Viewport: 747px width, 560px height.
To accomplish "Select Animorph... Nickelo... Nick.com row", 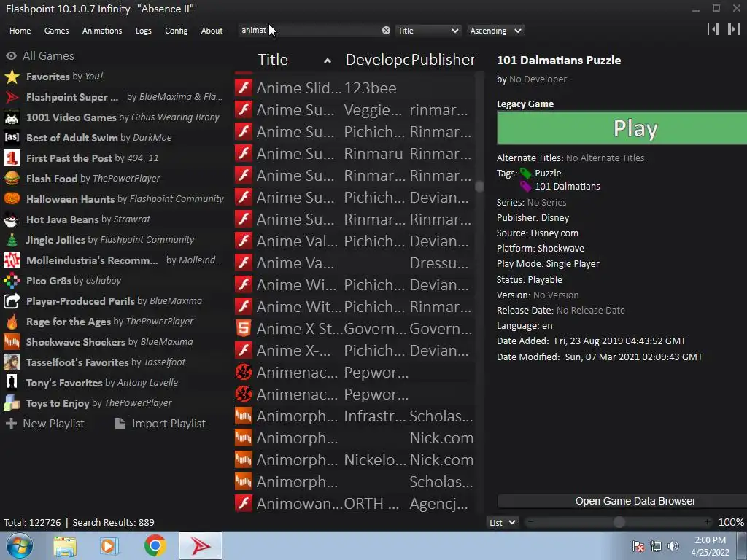I will pos(354,460).
